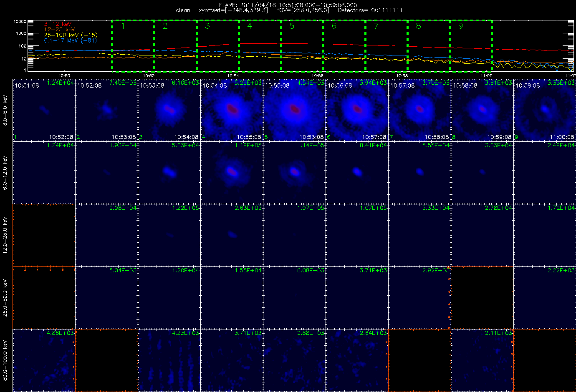Click the '6.0-12.0 keV' row label
The height and width of the screenshot is (392, 576).
coord(5,172)
